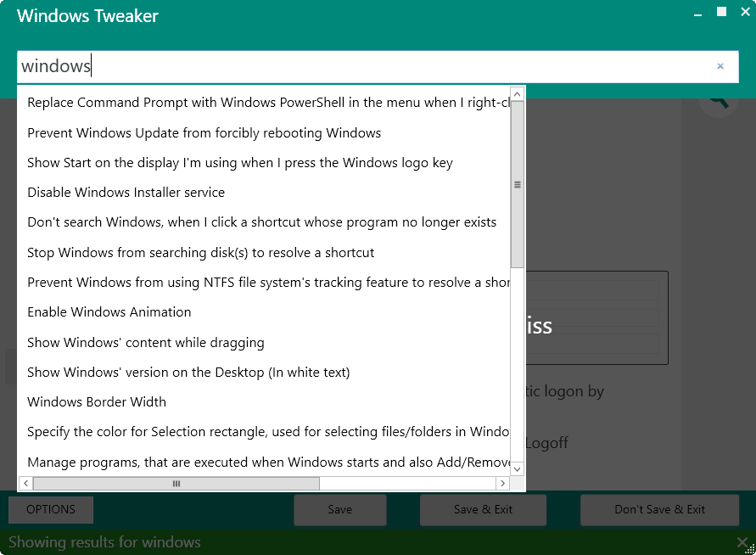Choose 'Stop Windows from searching disk(s)' result
Screen dimensions: 756x555
pos(264,253)
